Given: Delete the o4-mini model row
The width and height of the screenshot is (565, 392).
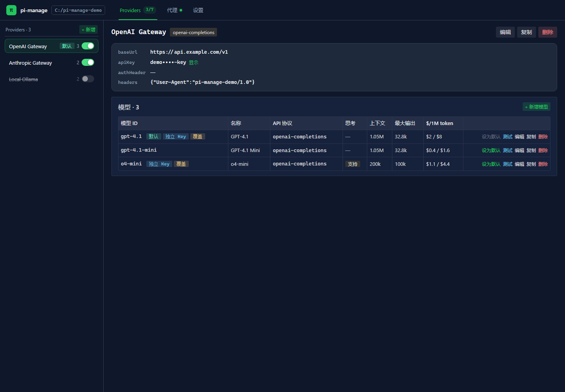Looking at the screenshot, I should 543,164.
